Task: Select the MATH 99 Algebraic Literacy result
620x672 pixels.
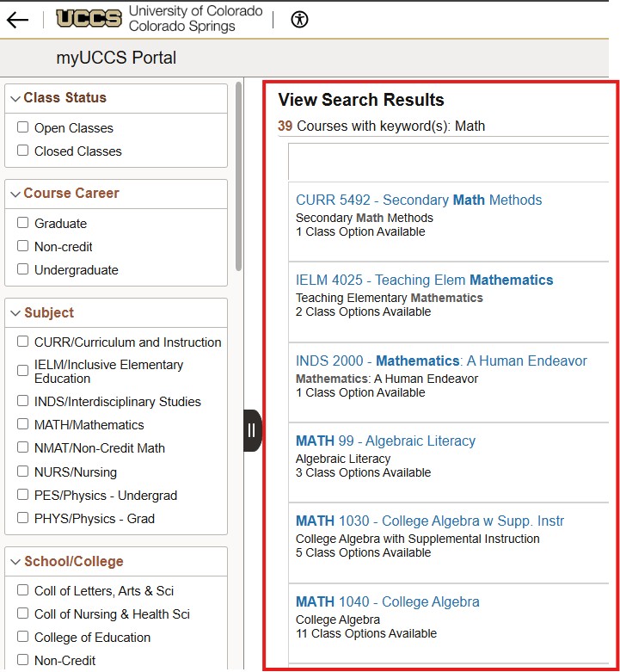Action: point(385,441)
